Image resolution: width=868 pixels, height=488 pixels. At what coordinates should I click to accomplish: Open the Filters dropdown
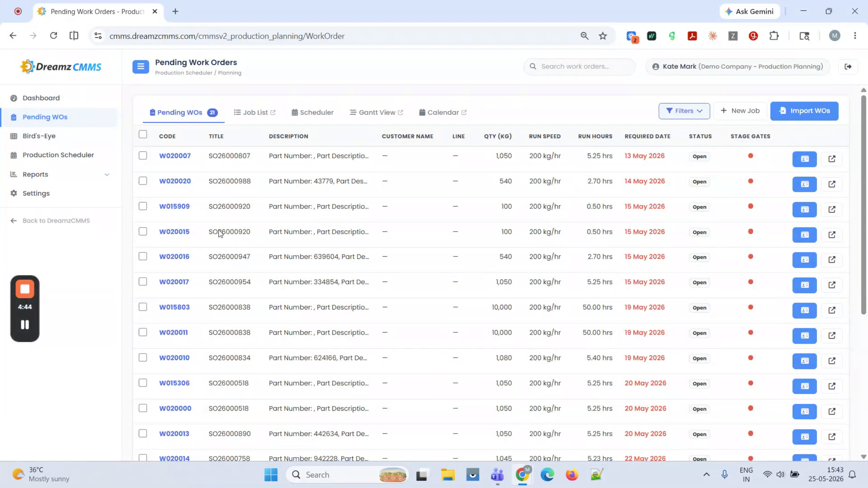pos(684,111)
